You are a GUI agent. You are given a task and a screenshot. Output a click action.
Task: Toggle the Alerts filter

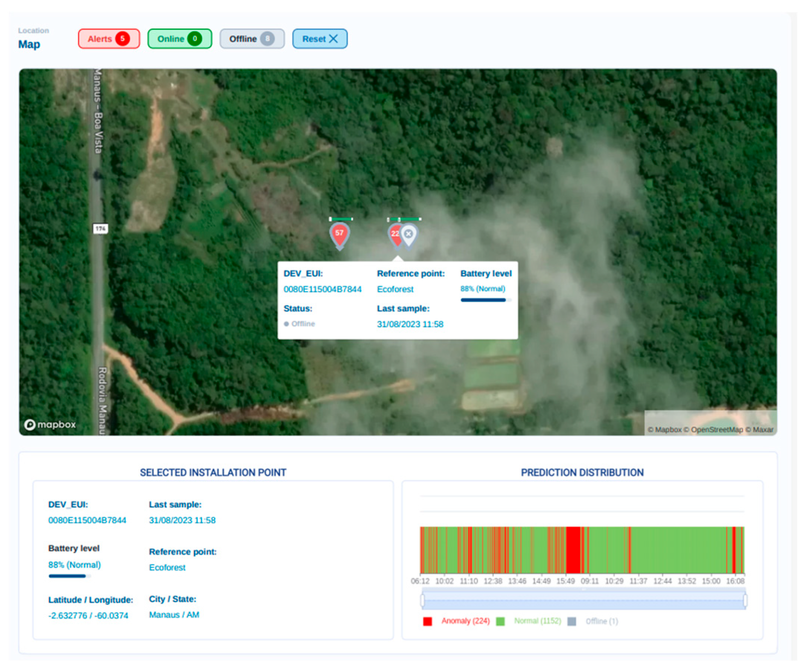pyautogui.click(x=100, y=39)
